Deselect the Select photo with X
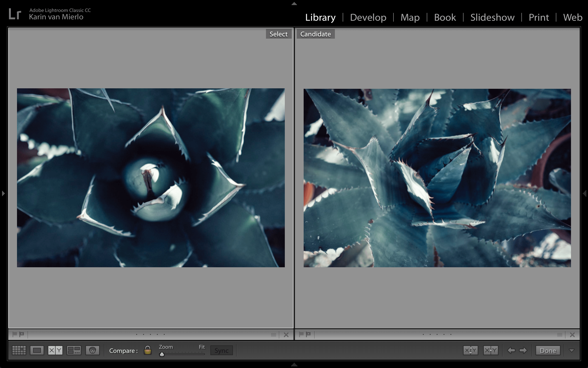Screen dimensions: 588x368 [286, 335]
